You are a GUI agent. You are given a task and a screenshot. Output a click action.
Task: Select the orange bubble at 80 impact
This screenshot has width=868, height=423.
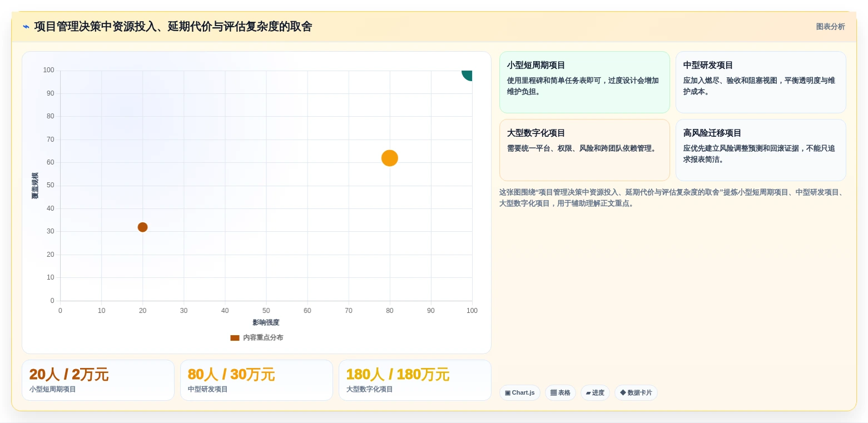[390, 158]
